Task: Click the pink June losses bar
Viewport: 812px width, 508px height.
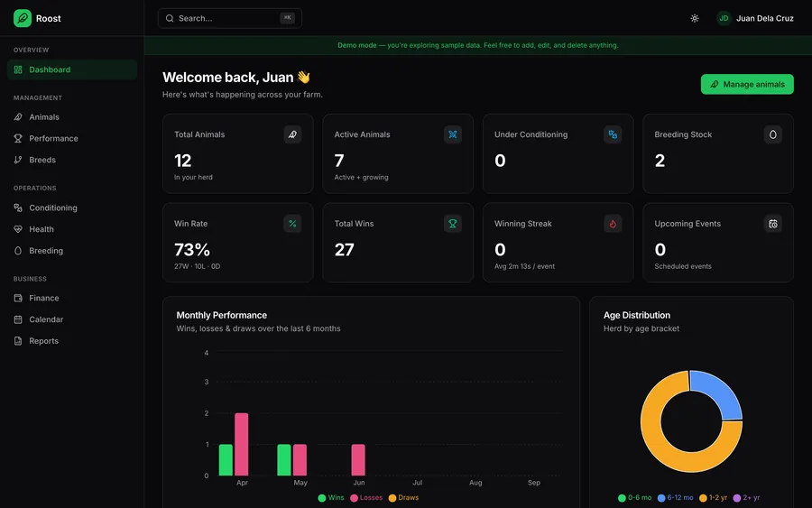Action: coord(358,460)
